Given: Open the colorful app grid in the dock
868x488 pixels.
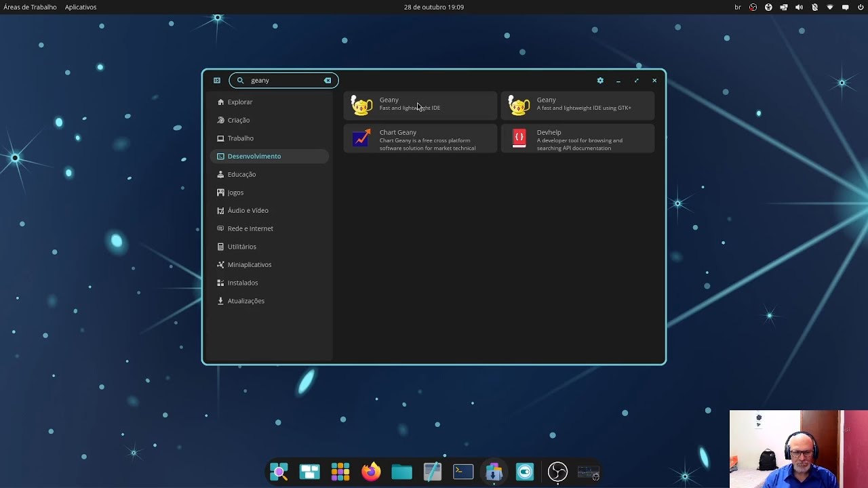Looking at the screenshot, I should click(x=340, y=472).
